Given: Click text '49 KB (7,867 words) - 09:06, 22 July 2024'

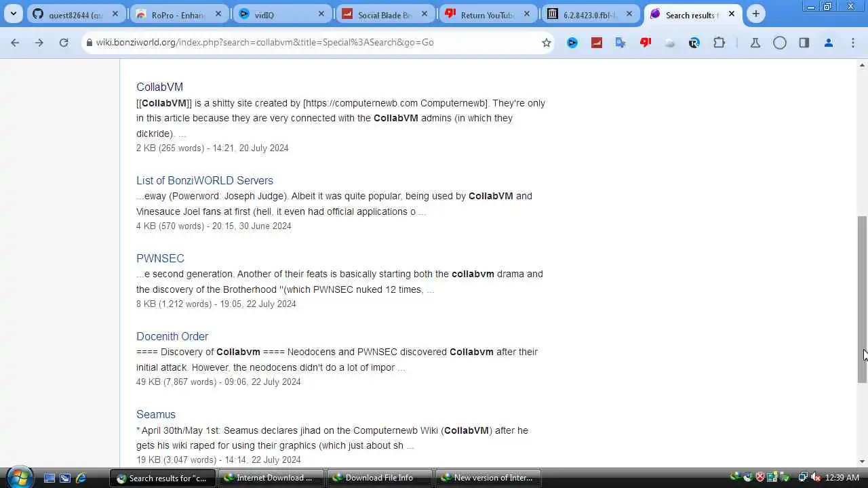Looking at the screenshot, I should coord(218,382).
